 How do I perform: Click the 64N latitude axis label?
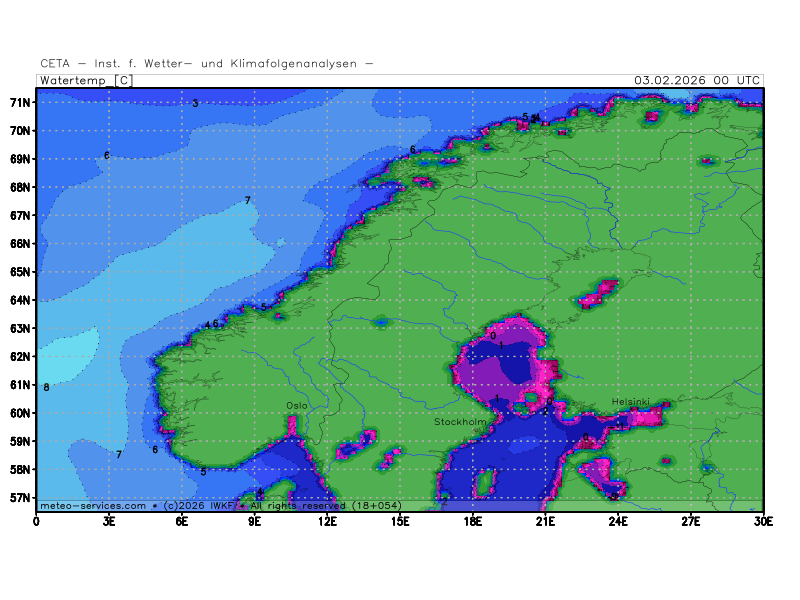[x=20, y=300]
